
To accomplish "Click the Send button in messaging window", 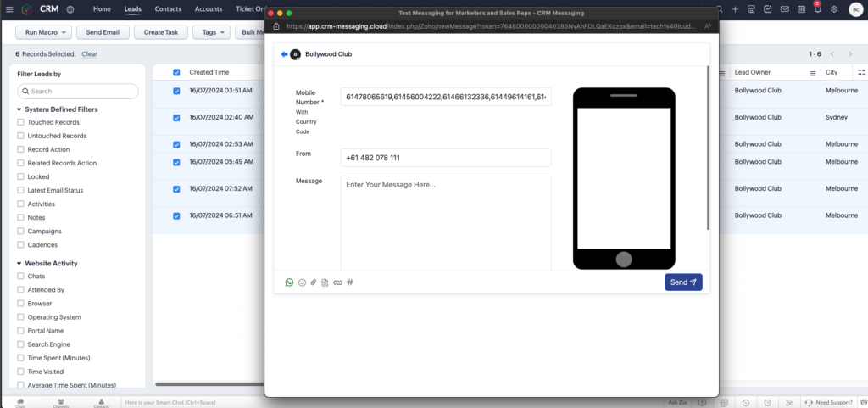I will coord(684,282).
